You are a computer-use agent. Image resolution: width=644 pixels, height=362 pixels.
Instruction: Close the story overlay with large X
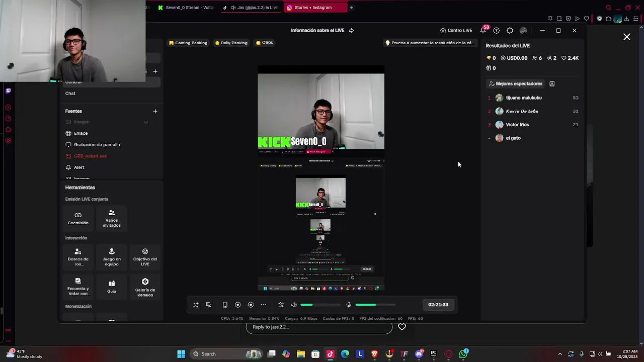pyautogui.click(x=627, y=37)
